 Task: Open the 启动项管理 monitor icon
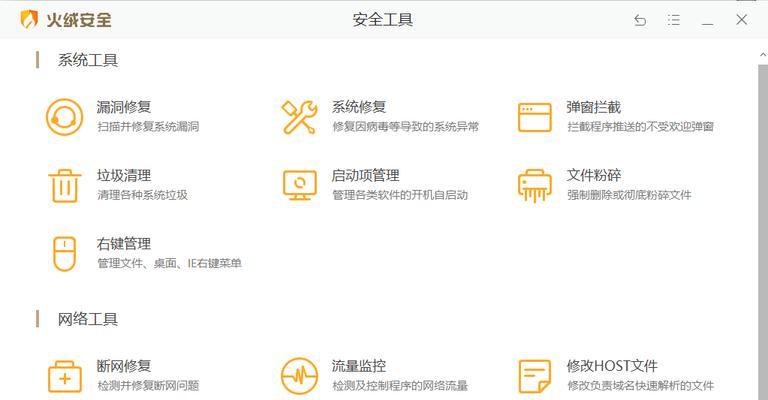click(299, 185)
